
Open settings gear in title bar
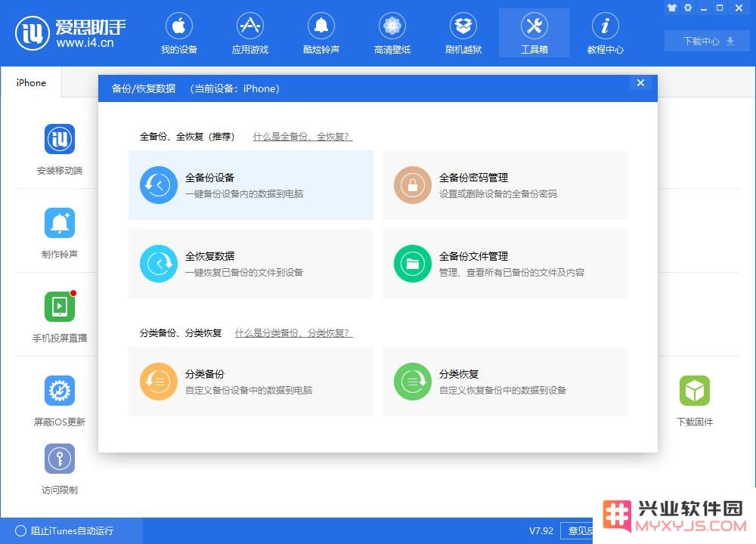point(688,8)
